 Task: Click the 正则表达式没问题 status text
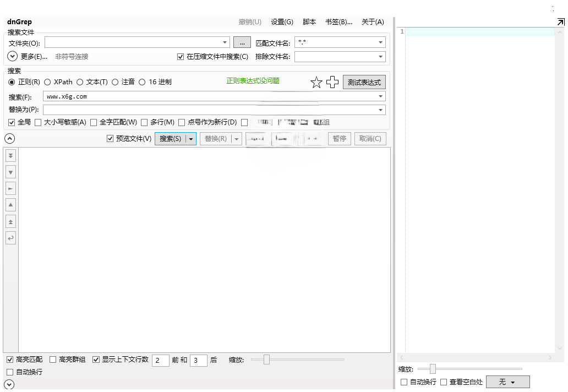tap(253, 81)
